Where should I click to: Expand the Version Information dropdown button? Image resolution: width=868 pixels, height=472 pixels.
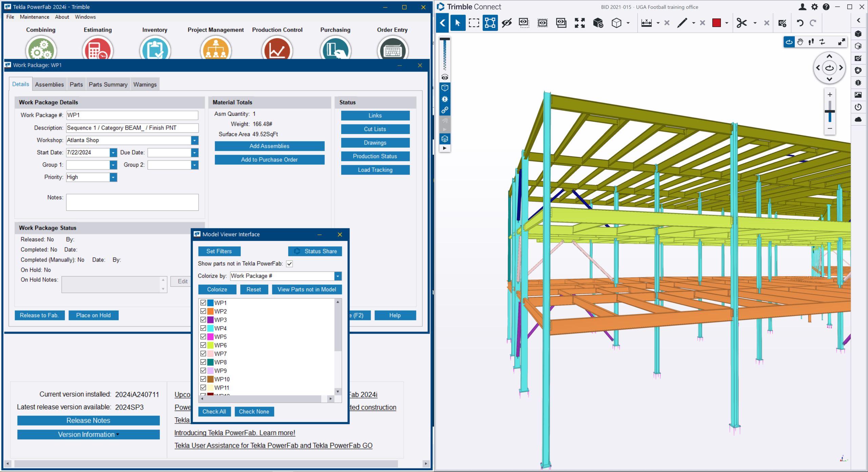pyautogui.click(x=88, y=435)
